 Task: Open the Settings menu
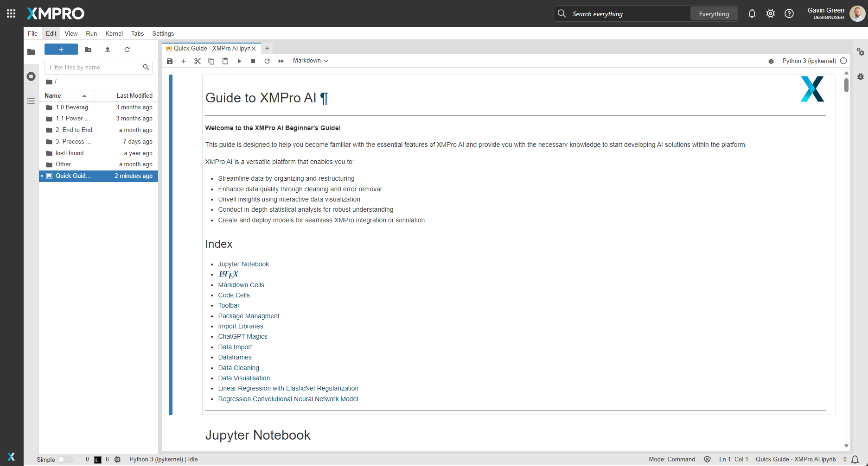[163, 33]
